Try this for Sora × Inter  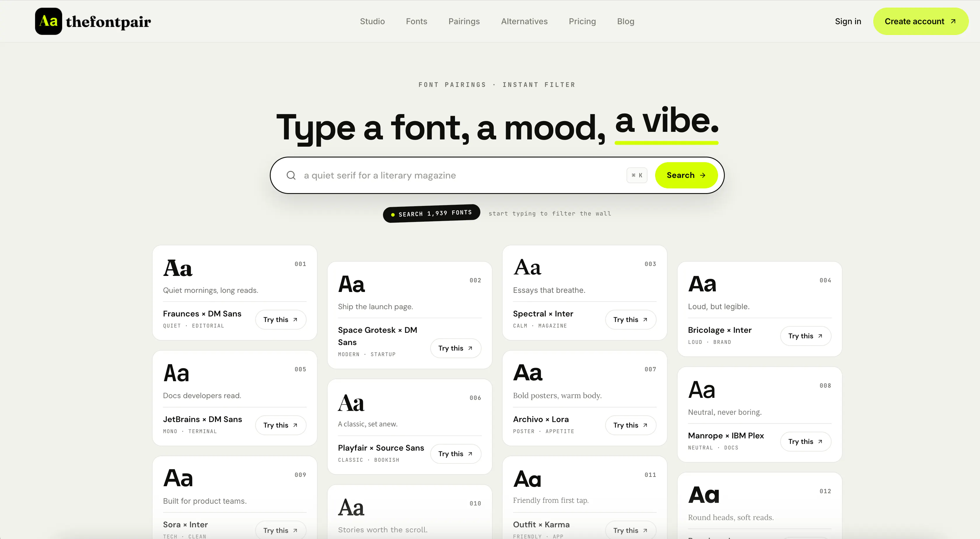[x=280, y=530]
